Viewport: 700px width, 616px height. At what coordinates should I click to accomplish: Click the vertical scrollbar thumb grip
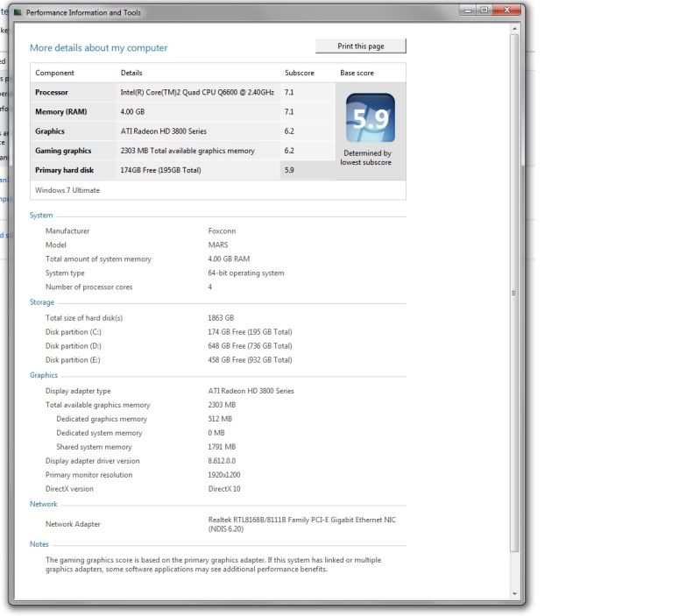click(514, 294)
